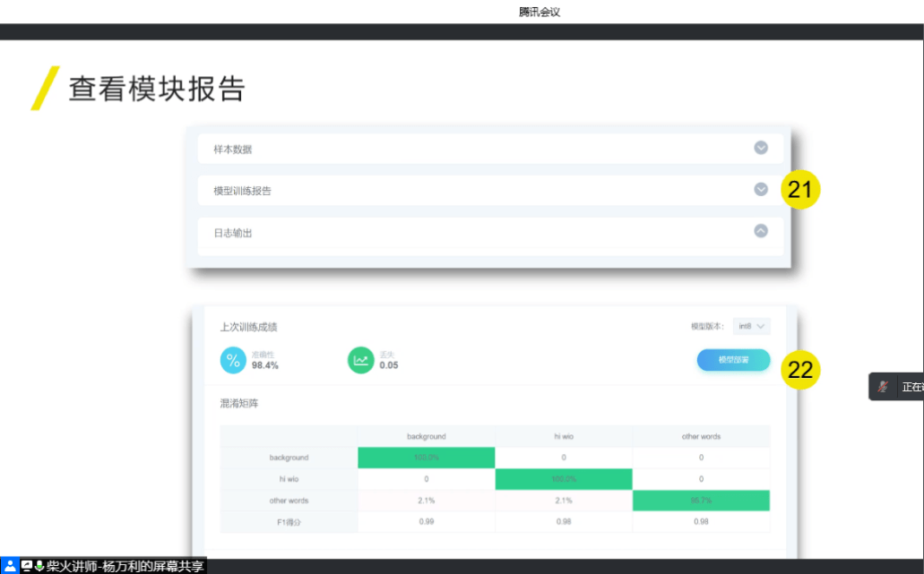Collapse the 日志输出 section
924x574 pixels.
[x=761, y=230]
